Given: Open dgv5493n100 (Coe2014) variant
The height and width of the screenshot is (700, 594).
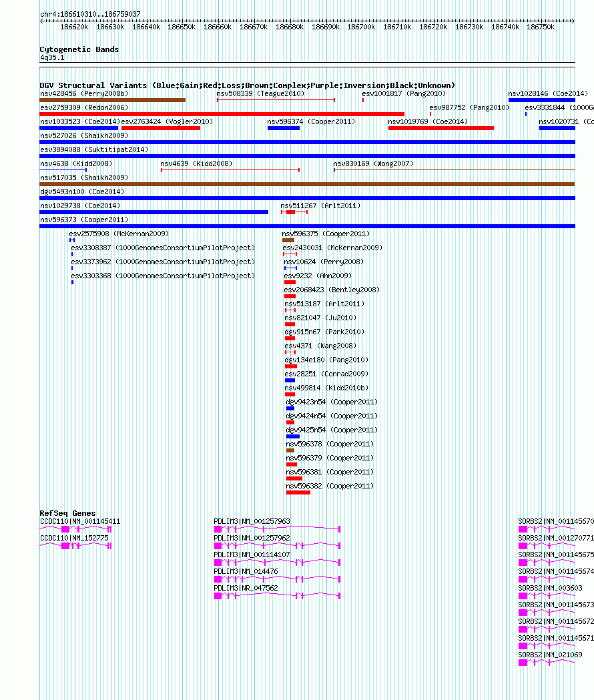Looking at the screenshot, I should [82, 192].
